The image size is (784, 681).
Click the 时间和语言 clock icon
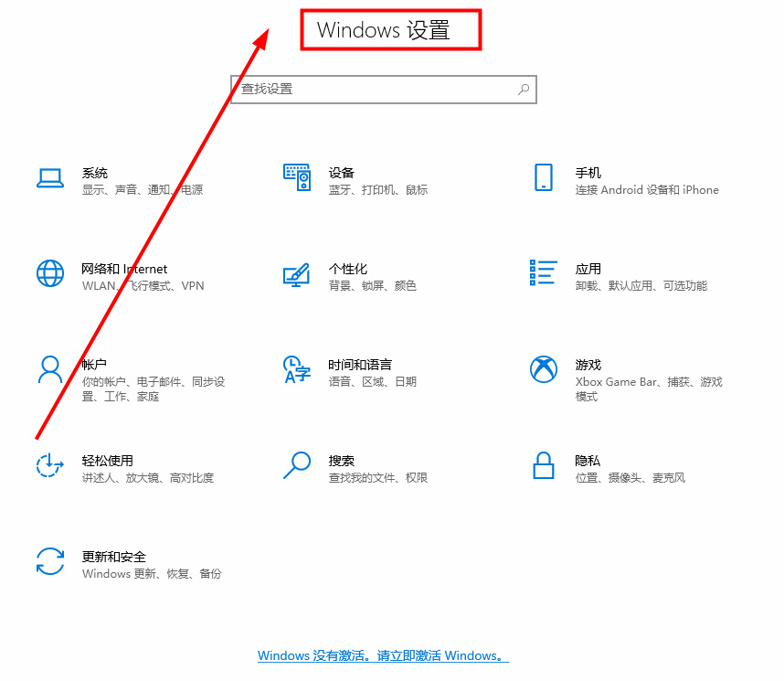coord(297,370)
